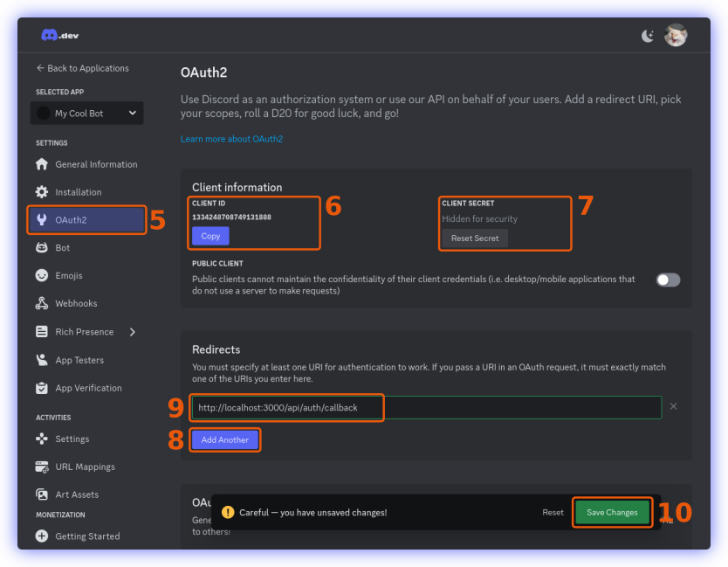The height and width of the screenshot is (567, 728).
Task: Open the user avatar menu
Action: pyautogui.click(x=675, y=36)
